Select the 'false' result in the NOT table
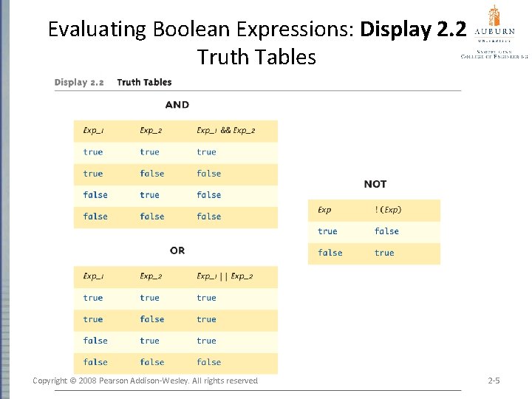532x399 pixels. 386,231
